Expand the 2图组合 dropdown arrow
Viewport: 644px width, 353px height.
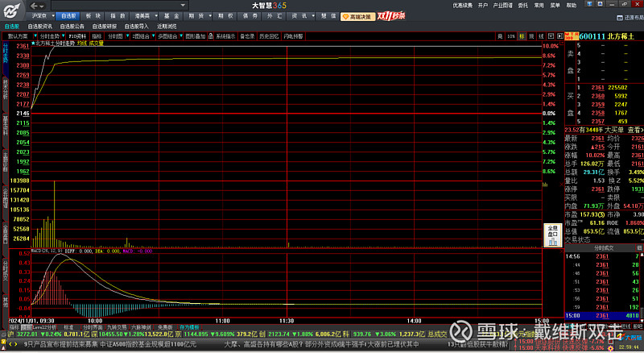153,36
